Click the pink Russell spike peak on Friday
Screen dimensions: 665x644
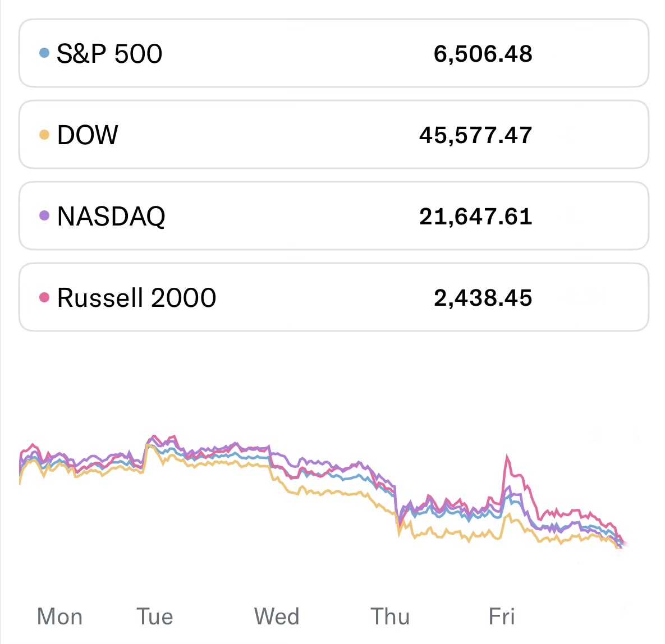pos(508,457)
